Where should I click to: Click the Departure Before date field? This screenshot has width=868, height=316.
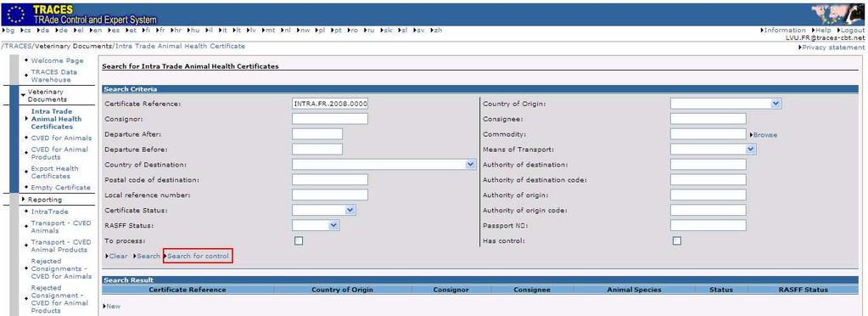pyautogui.click(x=317, y=150)
